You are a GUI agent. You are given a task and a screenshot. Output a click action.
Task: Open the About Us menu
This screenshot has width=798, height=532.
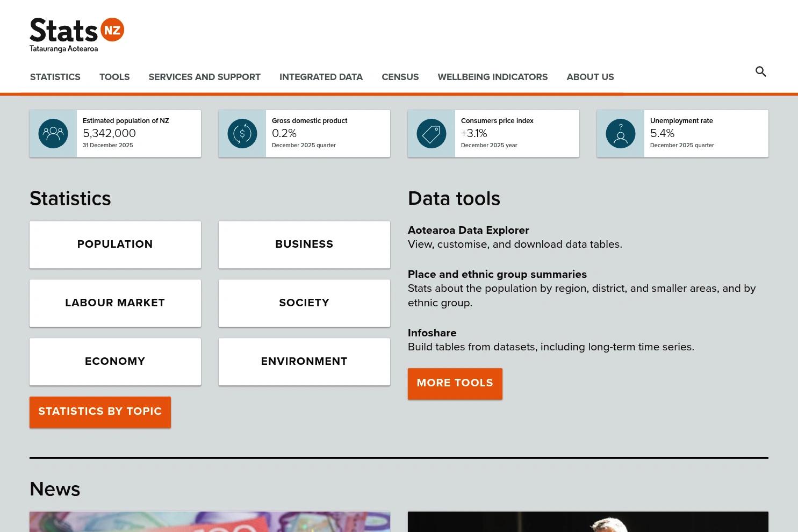pyautogui.click(x=590, y=77)
